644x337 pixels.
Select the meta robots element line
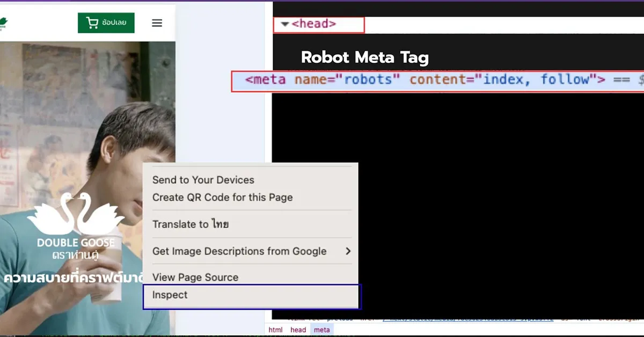pyautogui.click(x=425, y=80)
